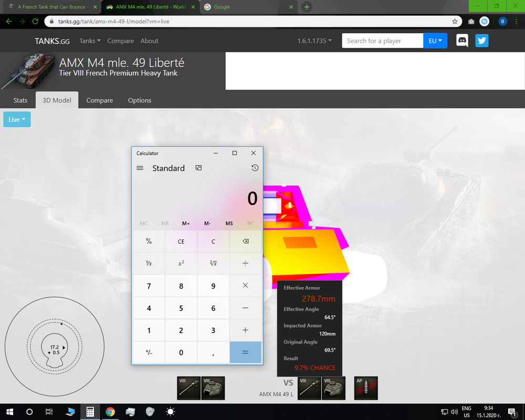Open Chrome's three-dot menu
The image size is (525, 420).
516,22
